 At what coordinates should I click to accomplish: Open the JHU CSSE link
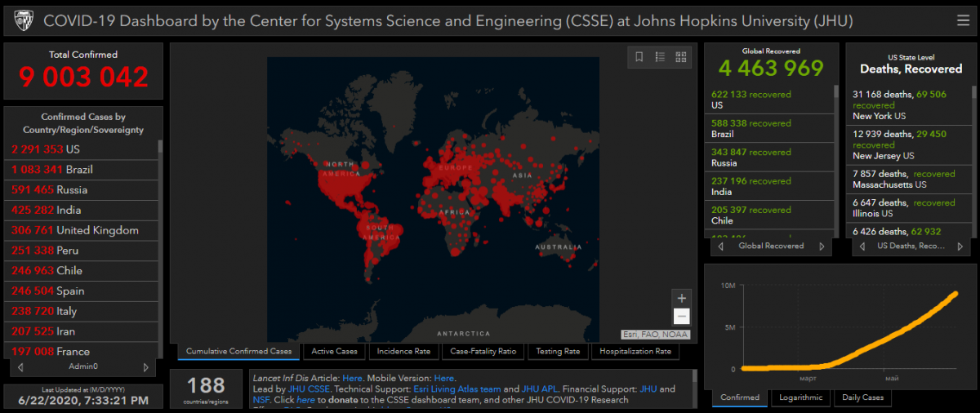(309, 389)
